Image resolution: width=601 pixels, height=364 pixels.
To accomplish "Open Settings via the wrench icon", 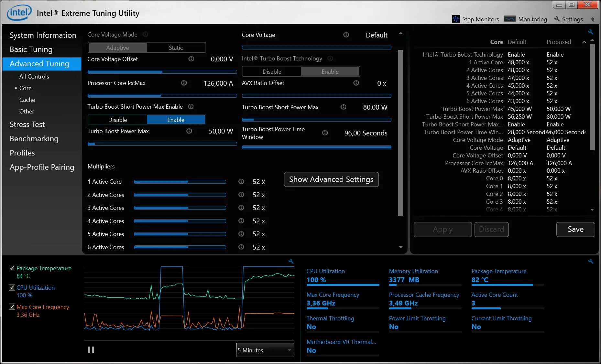I will pyautogui.click(x=557, y=19).
